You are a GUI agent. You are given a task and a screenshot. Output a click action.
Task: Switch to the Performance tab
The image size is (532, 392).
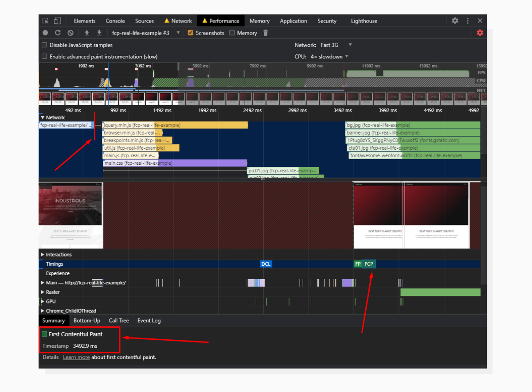coord(221,21)
